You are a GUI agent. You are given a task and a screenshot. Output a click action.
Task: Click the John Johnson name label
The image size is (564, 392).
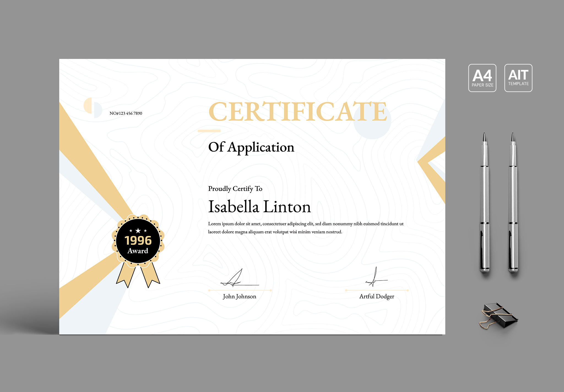click(239, 296)
